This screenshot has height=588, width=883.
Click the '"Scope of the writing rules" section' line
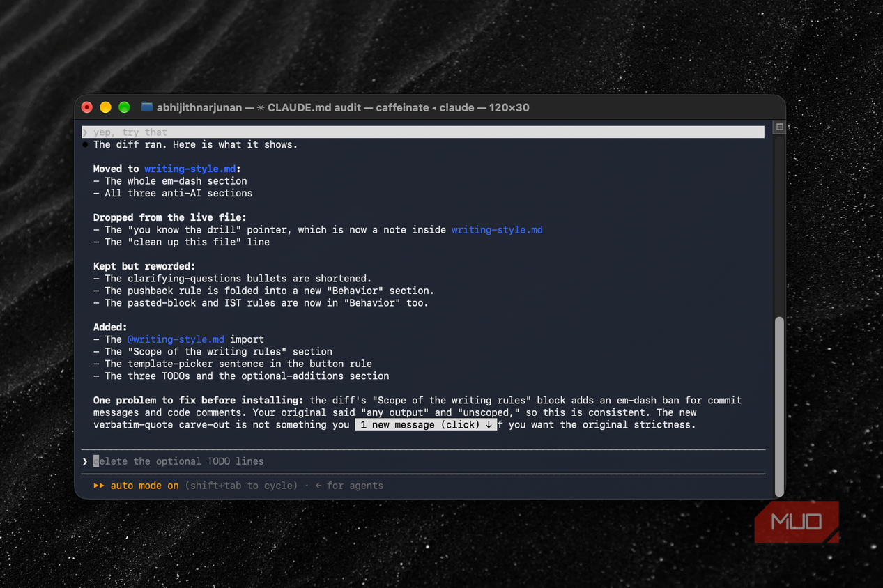point(213,351)
